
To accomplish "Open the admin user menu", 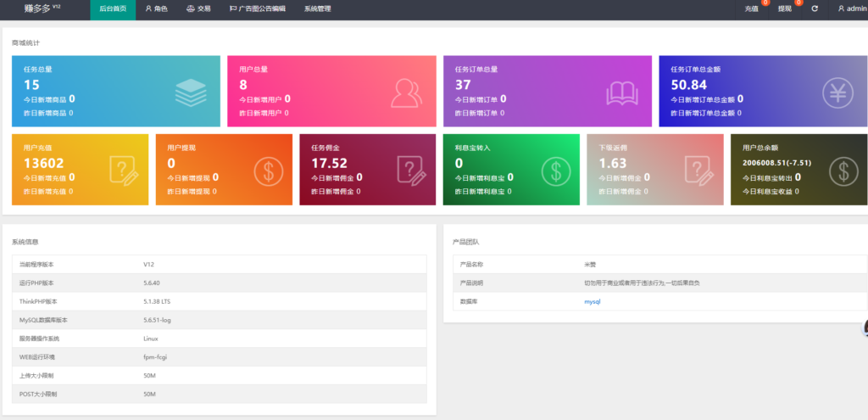I will tap(851, 8).
